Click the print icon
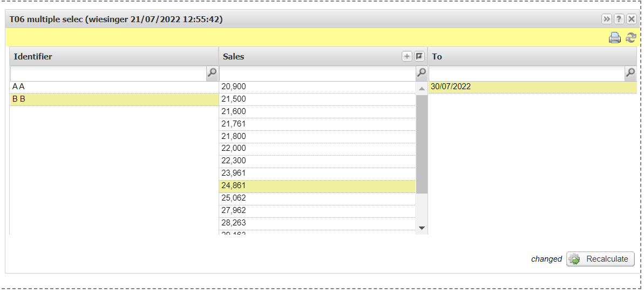This screenshot has width=644, height=293. click(x=614, y=38)
